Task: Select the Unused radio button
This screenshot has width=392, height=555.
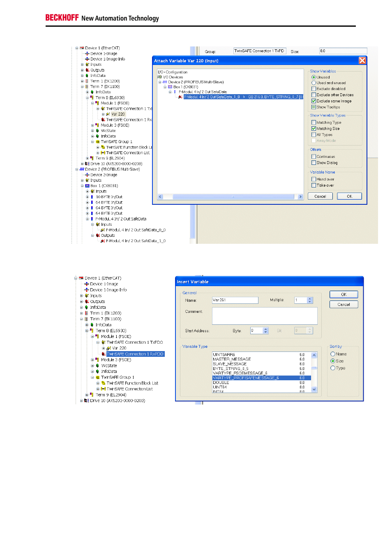Action: coord(314,77)
